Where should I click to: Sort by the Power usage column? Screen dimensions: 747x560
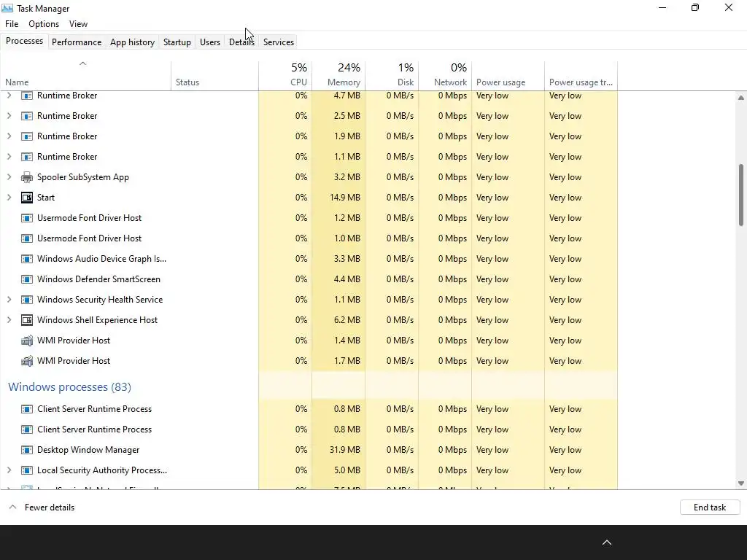(x=508, y=75)
